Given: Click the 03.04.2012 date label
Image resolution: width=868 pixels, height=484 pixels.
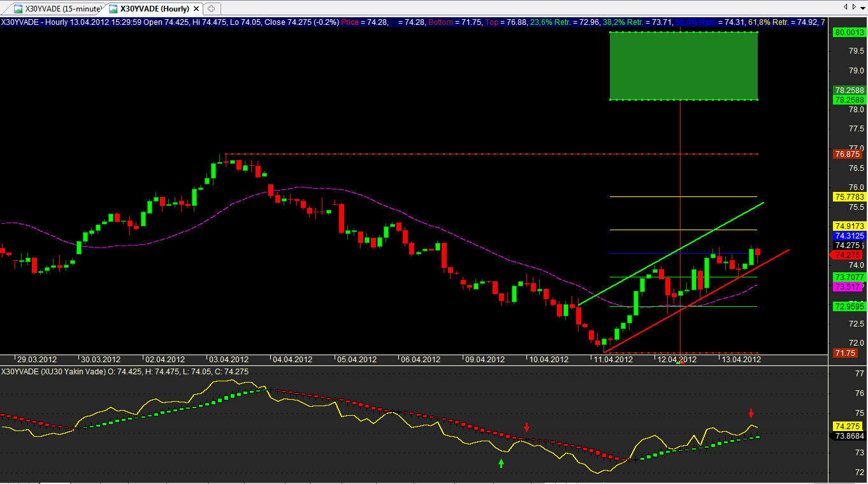Looking at the screenshot, I should (x=228, y=360).
